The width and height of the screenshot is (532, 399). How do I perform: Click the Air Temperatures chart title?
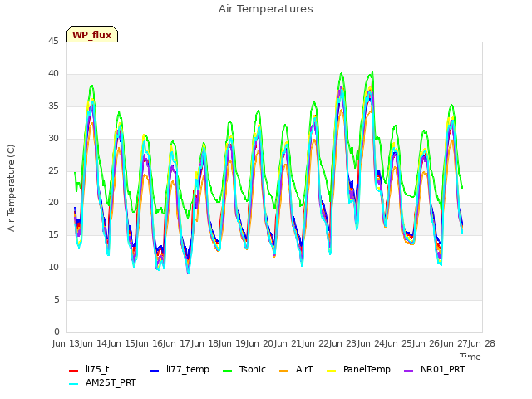(266, 9)
